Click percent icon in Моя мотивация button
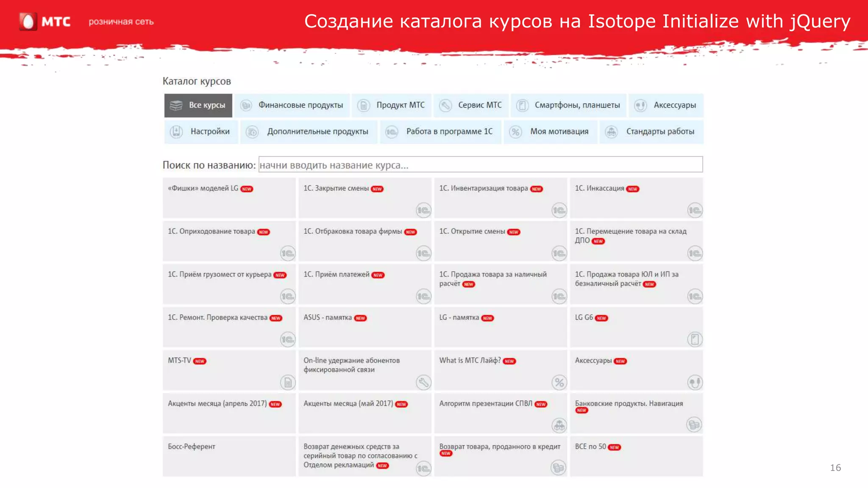Viewport: 868px width, 488px height. click(x=515, y=132)
